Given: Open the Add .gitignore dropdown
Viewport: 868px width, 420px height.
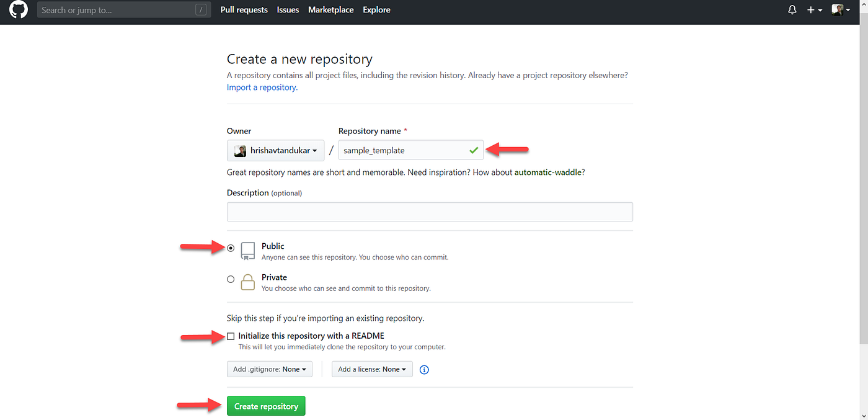Looking at the screenshot, I should click(x=269, y=369).
